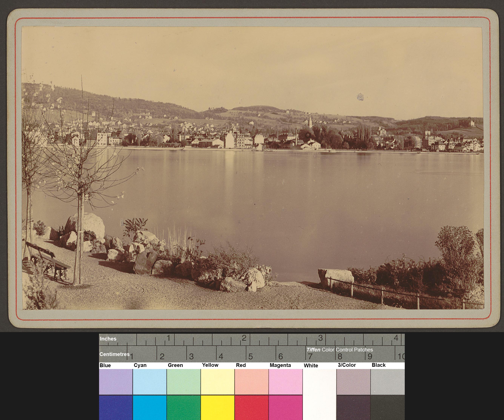Click the number 4 on the inches scale
Viewport: 504px width, 420px height.
[396, 338]
